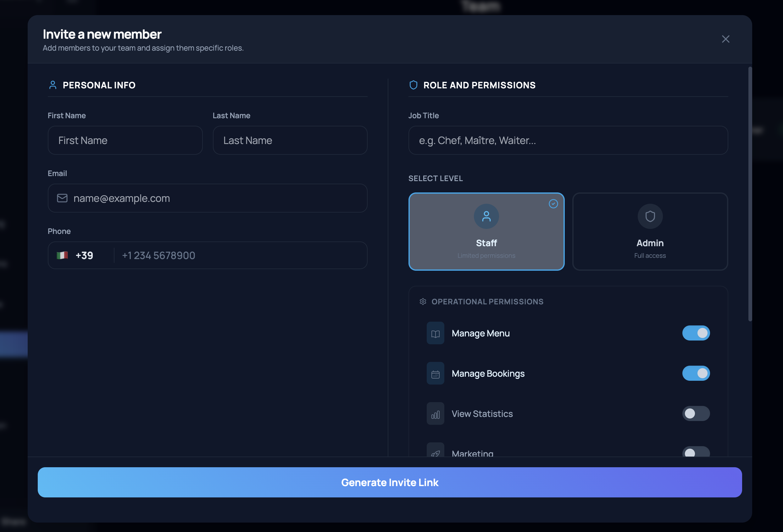Viewport: 783px width, 532px height.
Task: Click the Generate Invite Link button
Action: click(390, 482)
